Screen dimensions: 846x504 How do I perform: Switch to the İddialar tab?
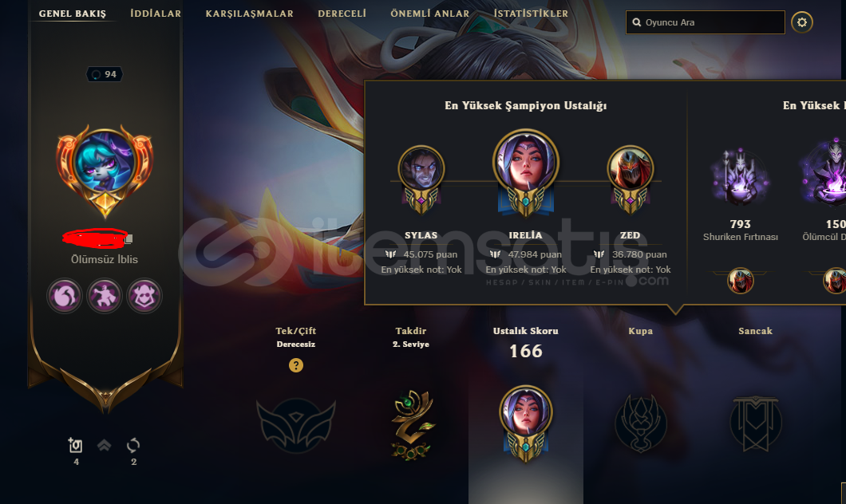[x=156, y=14]
